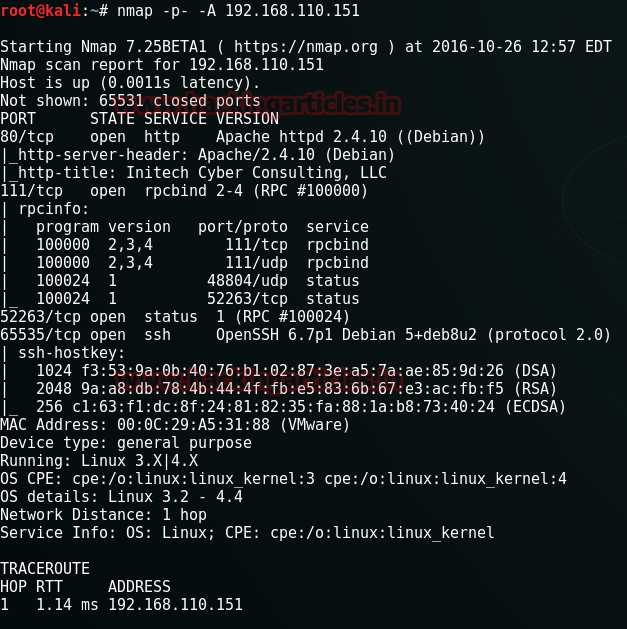Click the MAC Address 00:0C:29:A5:31:88 line
This screenshot has height=629, width=627.
[175, 425]
